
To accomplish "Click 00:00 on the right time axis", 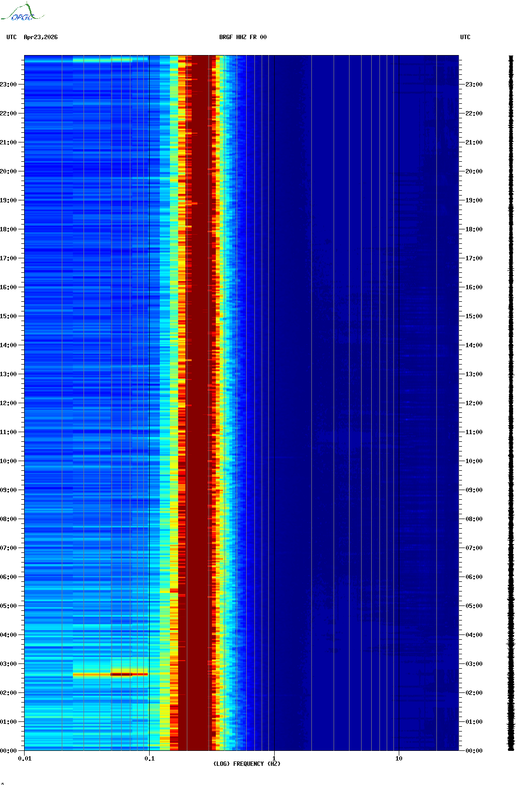I will pos(474,751).
